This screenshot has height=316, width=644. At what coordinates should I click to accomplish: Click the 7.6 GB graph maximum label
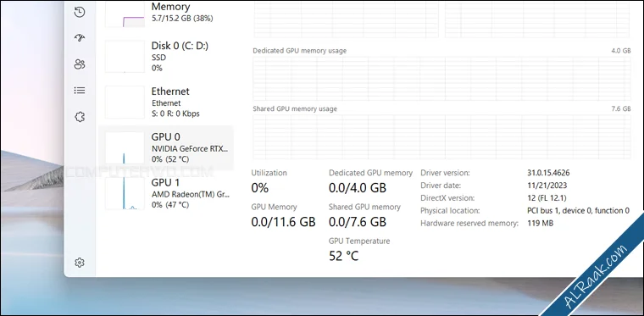click(620, 109)
